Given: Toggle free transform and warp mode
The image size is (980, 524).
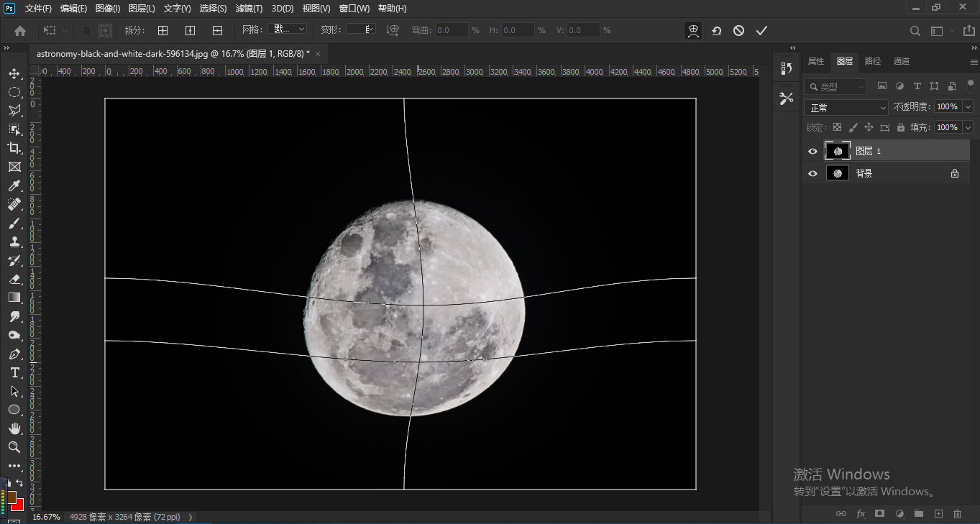Looking at the screenshot, I should (x=693, y=30).
